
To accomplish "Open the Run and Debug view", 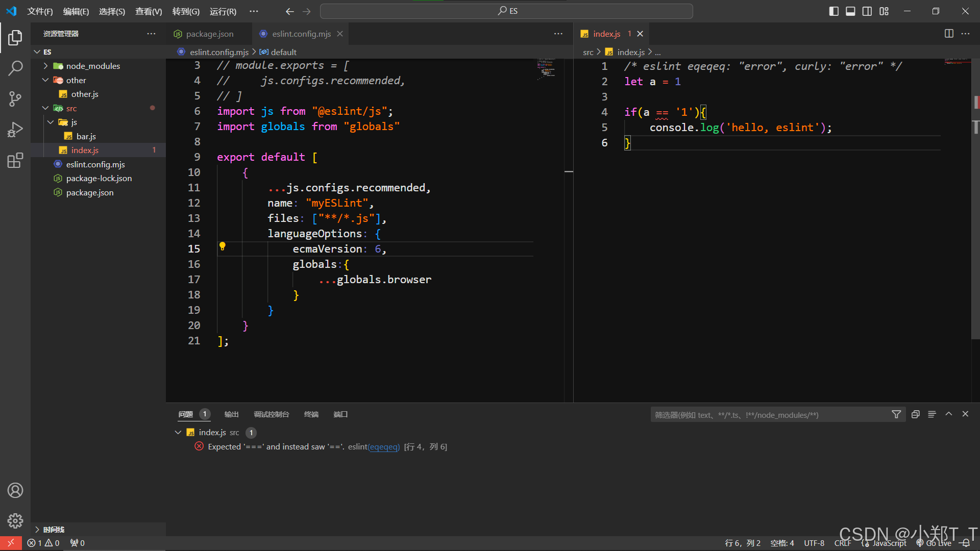I will [x=15, y=130].
